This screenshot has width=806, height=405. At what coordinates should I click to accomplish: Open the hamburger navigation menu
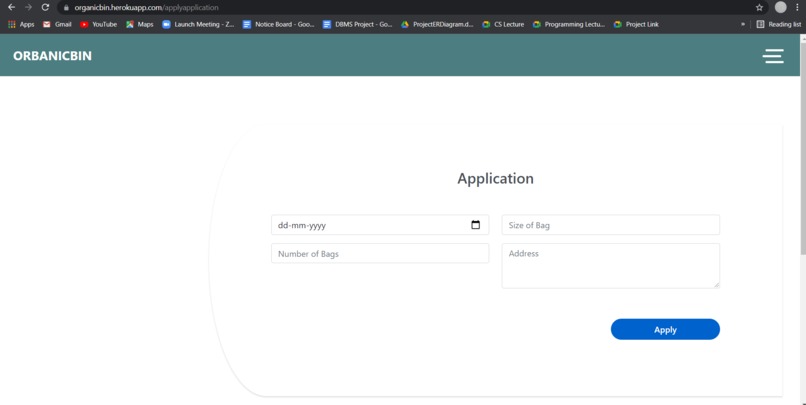[x=773, y=56]
